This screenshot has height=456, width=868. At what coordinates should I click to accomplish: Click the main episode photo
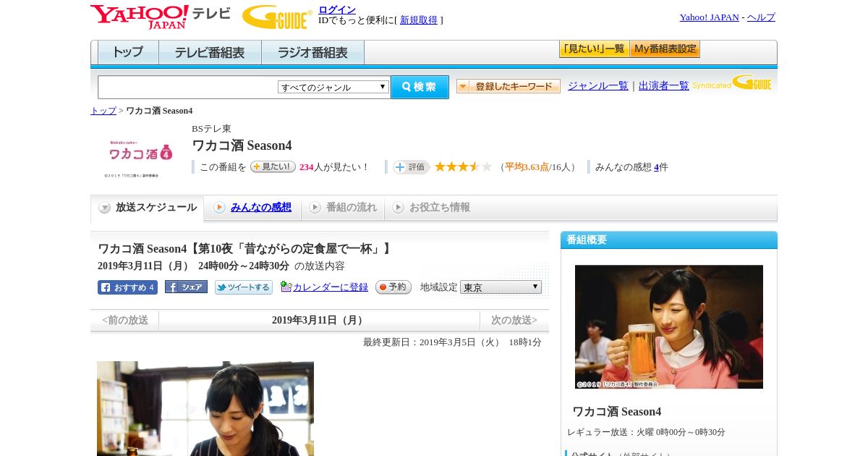pos(205,408)
